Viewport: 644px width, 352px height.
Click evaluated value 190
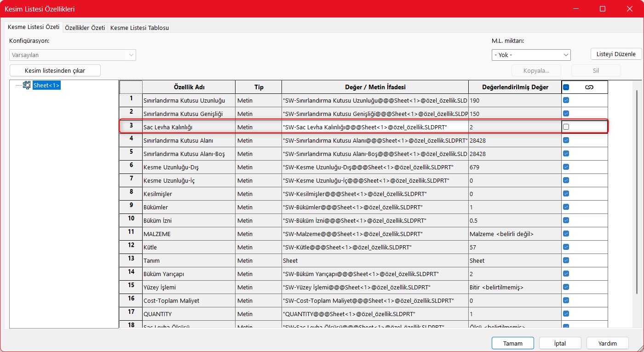[x=515, y=100]
